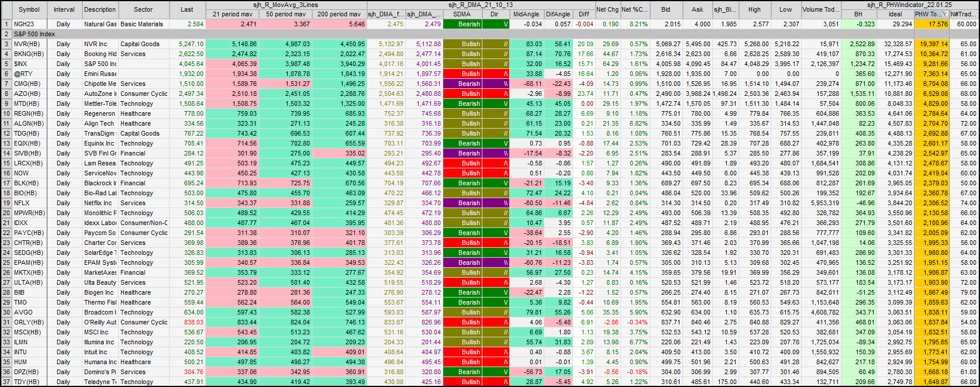980x387 pixels.
Task: Click the 17.576 PHW cell for NGH23
Action: click(x=932, y=24)
